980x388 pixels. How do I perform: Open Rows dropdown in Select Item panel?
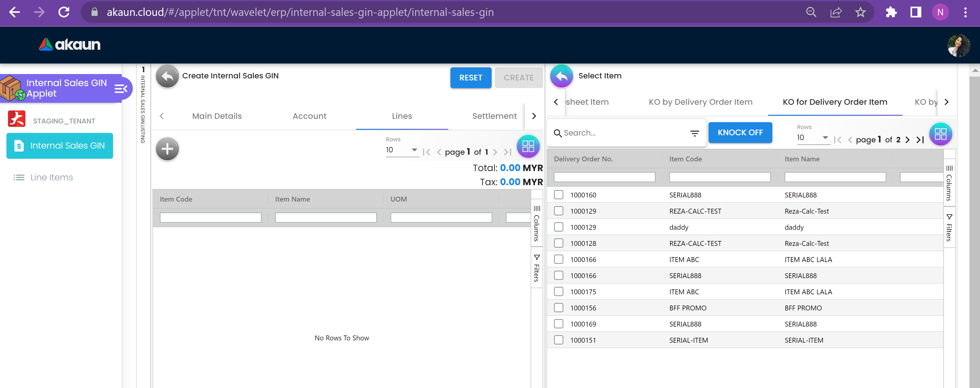tap(812, 138)
